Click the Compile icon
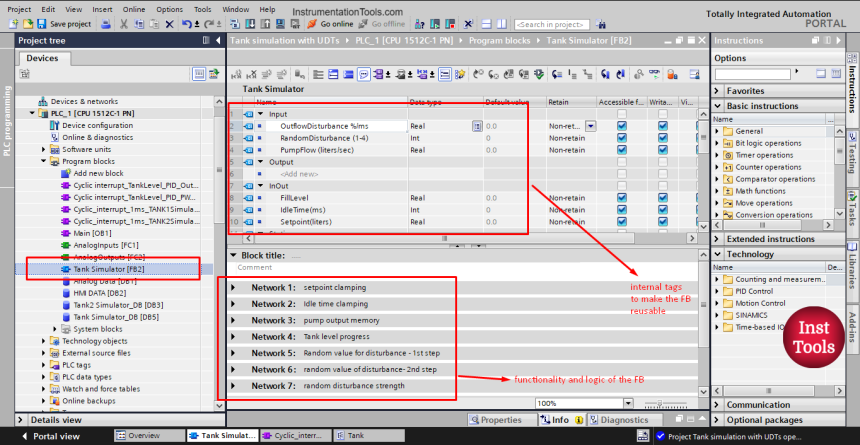The height and width of the screenshot is (445, 860). (235, 24)
